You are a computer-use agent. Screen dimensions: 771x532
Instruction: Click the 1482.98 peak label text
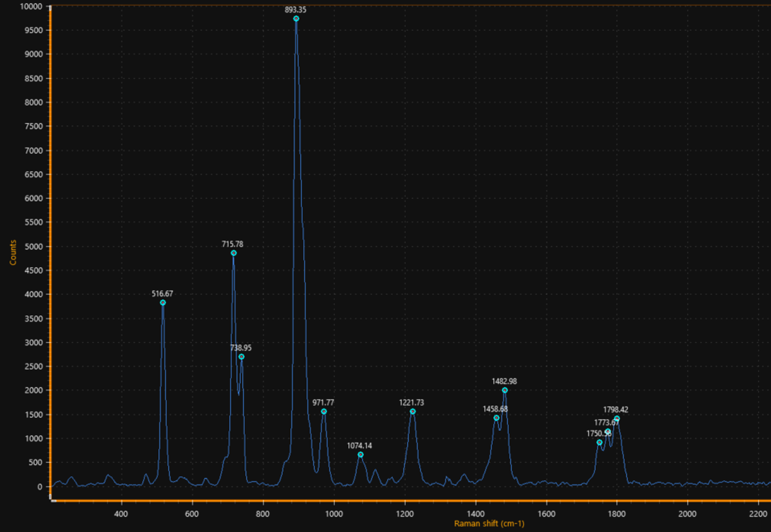(504, 381)
